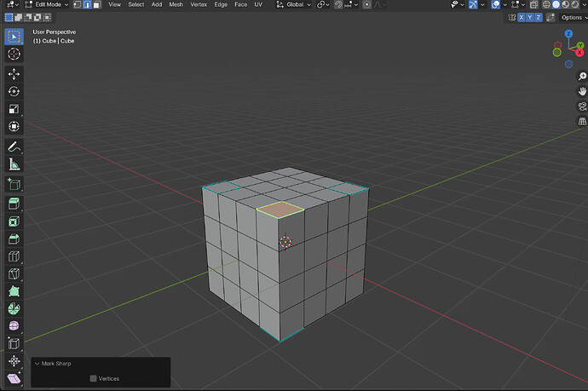Select the Shrink/Fatten tool

click(x=14, y=361)
